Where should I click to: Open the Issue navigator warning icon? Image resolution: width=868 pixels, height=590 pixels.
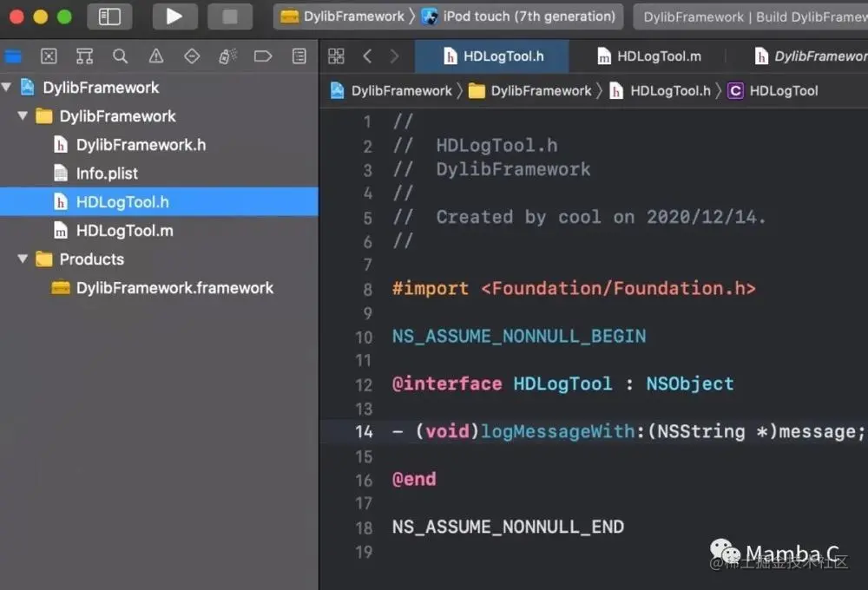point(156,56)
